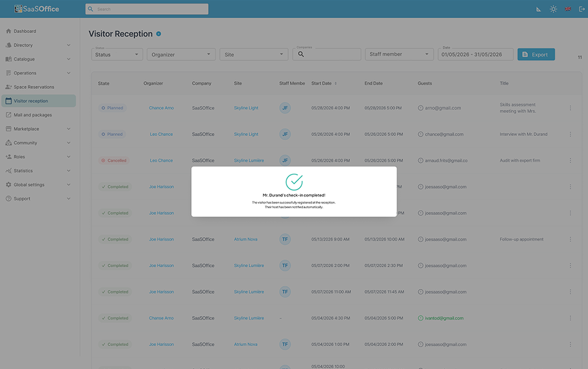
Task: Click the logout icon in header
Action: [x=582, y=9]
